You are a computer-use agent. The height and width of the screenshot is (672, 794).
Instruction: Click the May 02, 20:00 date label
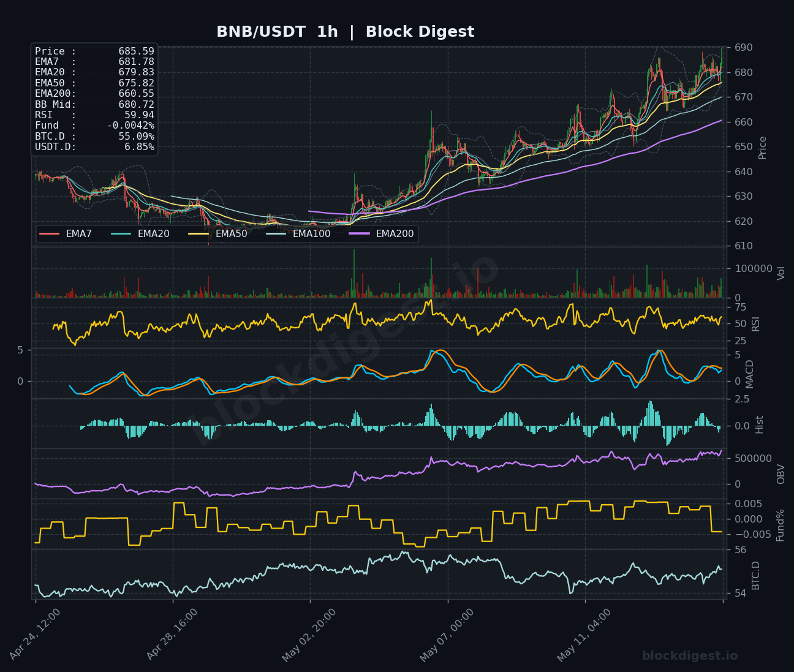click(x=310, y=635)
